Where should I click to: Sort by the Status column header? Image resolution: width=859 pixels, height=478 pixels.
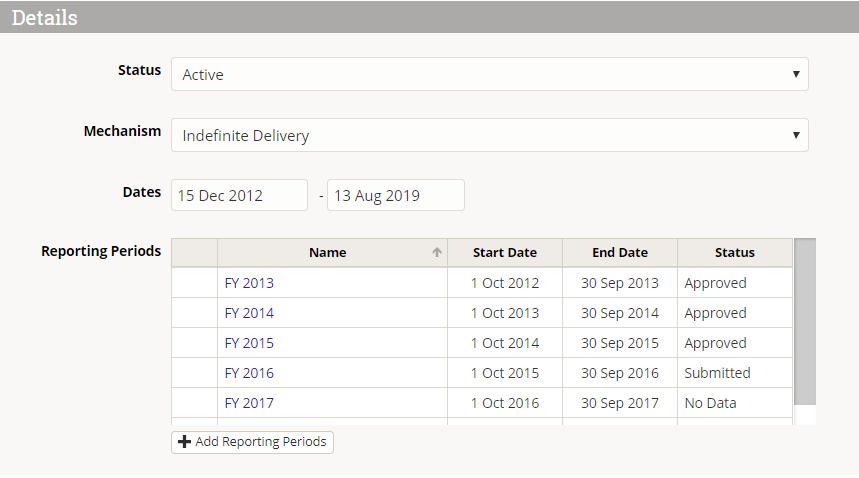click(735, 253)
